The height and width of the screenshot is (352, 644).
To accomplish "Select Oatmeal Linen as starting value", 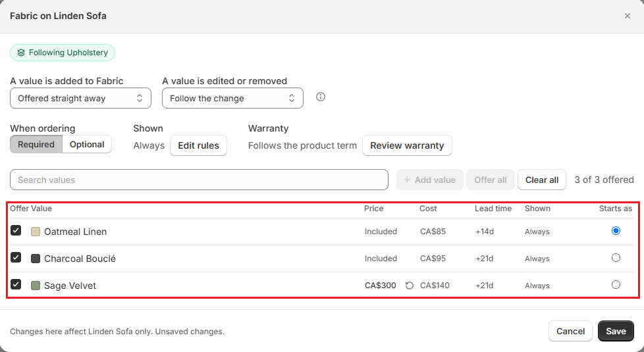I will [x=615, y=230].
